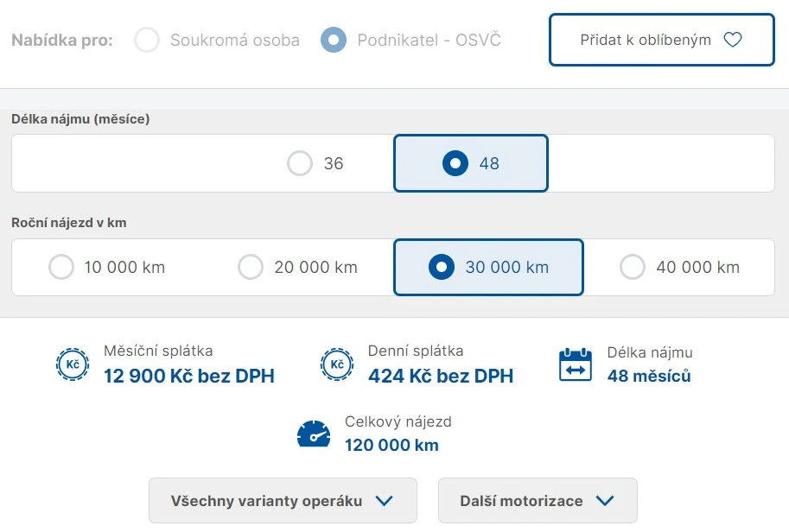Screen dimensions: 789x532
Task: Click the heart icon for favorites
Action: tap(733, 40)
